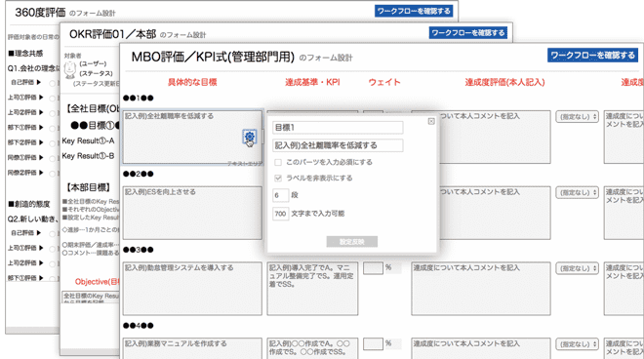Viewport: 644px width, 359px height.
Task: Click '■理念共感' heading in 360度評価 window
Action: (x=25, y=54)
